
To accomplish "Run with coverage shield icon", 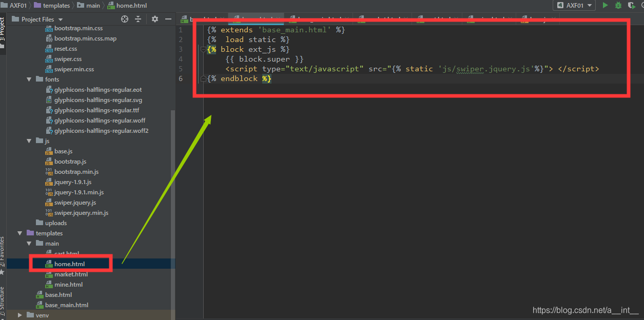I will click(631, 5).
